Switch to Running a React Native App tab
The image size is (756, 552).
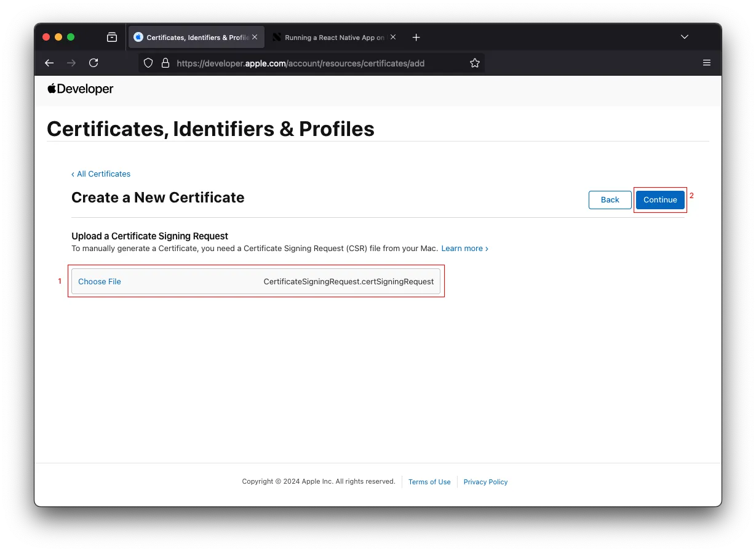335,38
